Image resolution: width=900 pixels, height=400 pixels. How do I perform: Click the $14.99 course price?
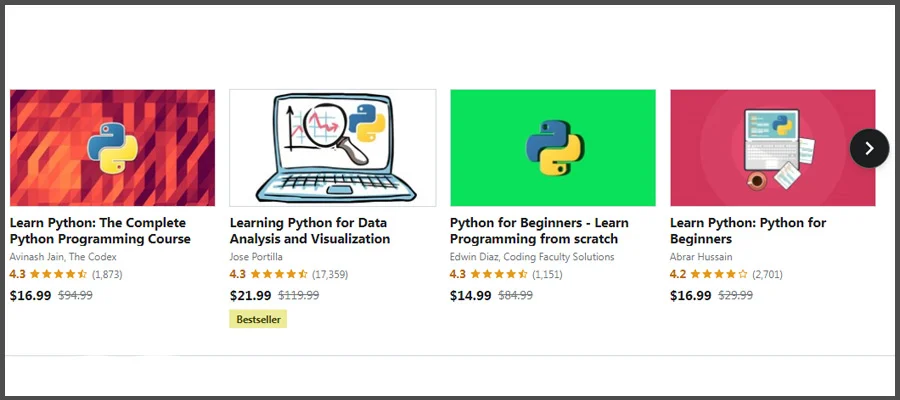[470, 295]
